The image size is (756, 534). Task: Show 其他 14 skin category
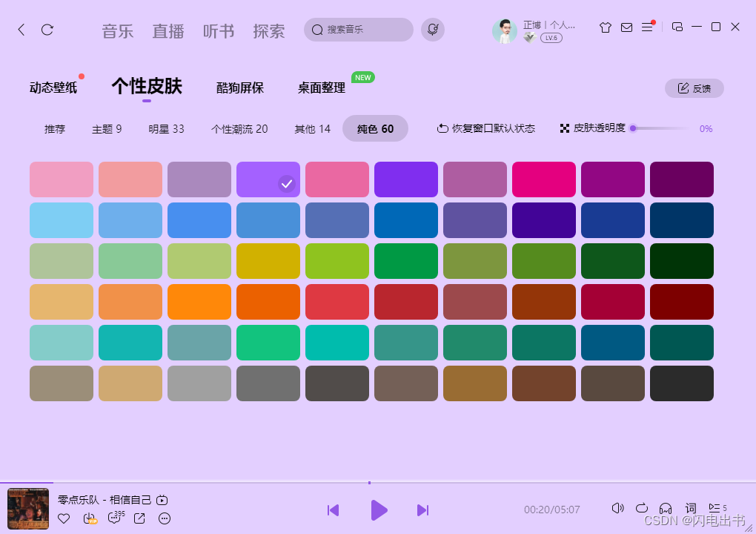[313, 129]
